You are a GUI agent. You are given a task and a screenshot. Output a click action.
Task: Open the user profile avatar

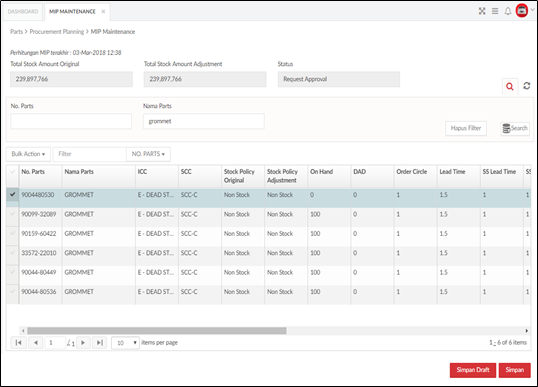click(522, 11)
